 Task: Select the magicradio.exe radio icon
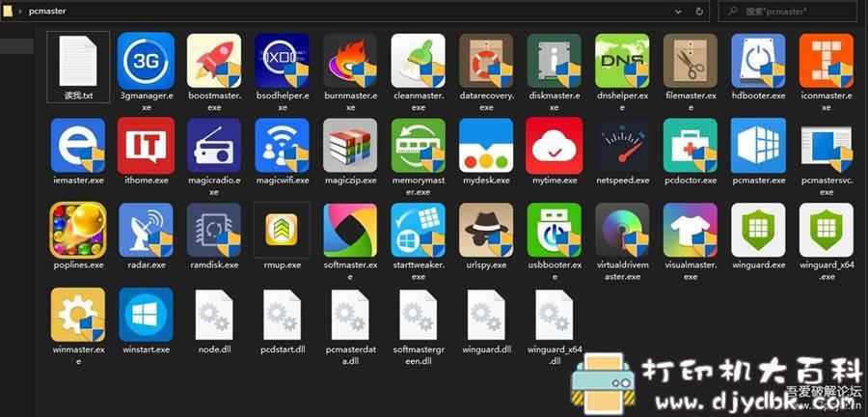point(214,145)
